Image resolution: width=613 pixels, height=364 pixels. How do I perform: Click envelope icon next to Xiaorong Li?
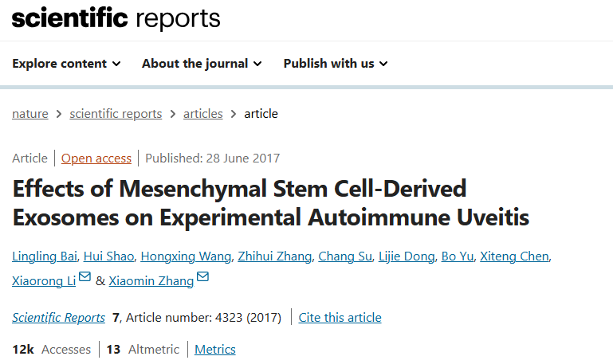[84, 278]
